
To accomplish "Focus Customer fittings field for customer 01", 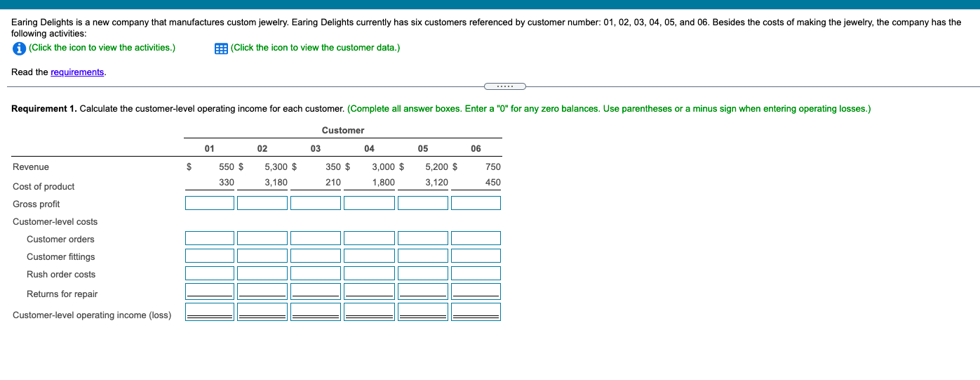I will coord(210,256).
